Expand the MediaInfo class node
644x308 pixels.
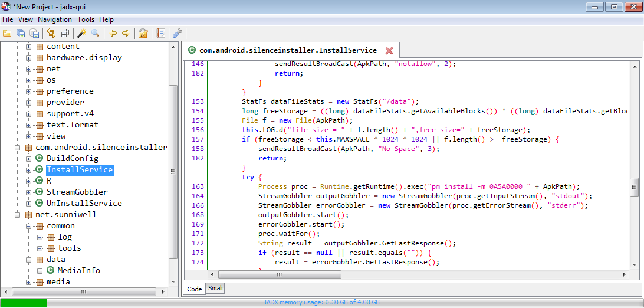[x=40, y=271]
